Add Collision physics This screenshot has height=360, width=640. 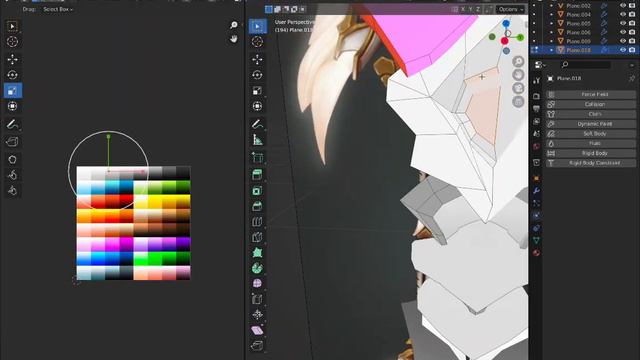(x=591, y=104)
